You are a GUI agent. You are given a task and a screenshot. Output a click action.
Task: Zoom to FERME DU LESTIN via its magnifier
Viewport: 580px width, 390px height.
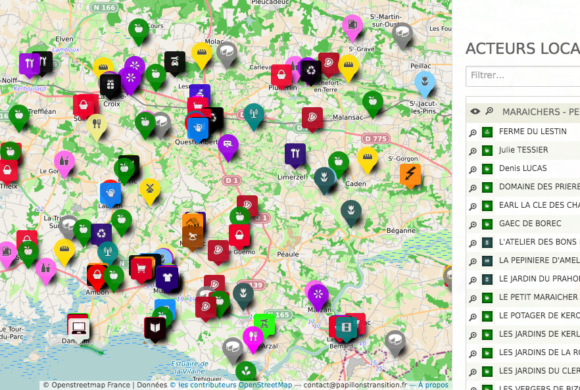pos(473,132)
